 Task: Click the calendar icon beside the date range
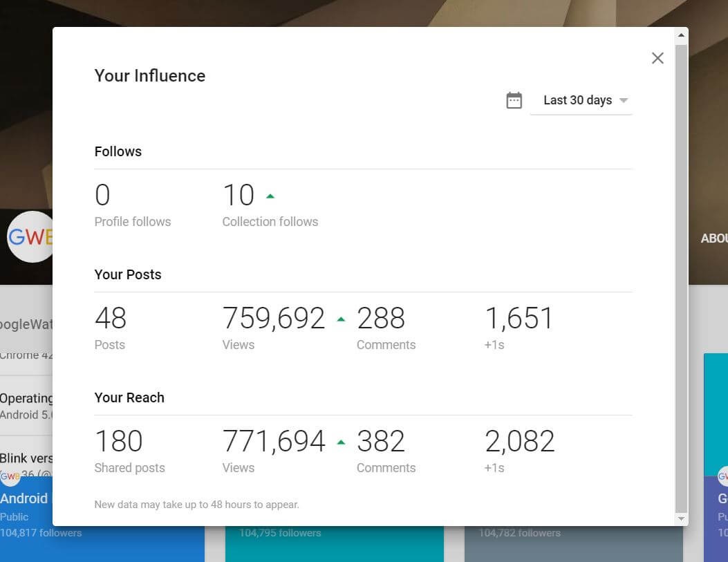click(x=514, y=100)
